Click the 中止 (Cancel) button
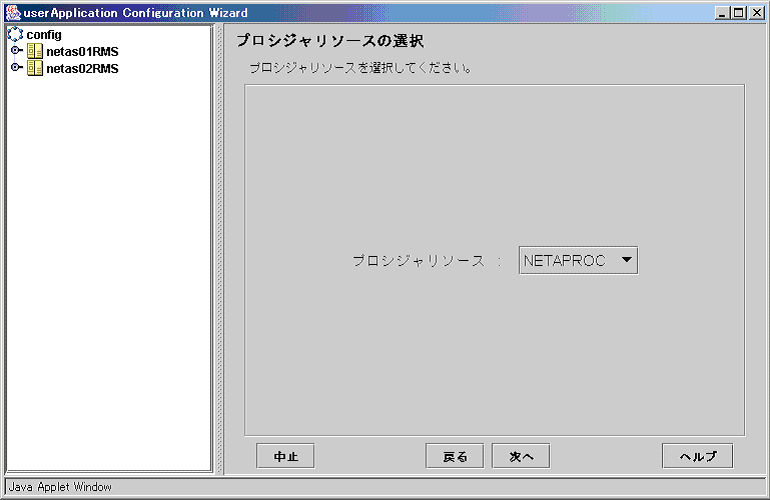Viewport: 770px width, 500px height. [x=285, y=456]
